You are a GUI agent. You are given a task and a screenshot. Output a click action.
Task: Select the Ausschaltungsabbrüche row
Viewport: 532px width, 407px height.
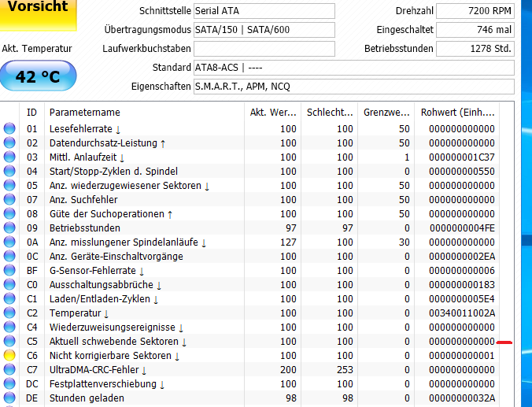(249, 284)
